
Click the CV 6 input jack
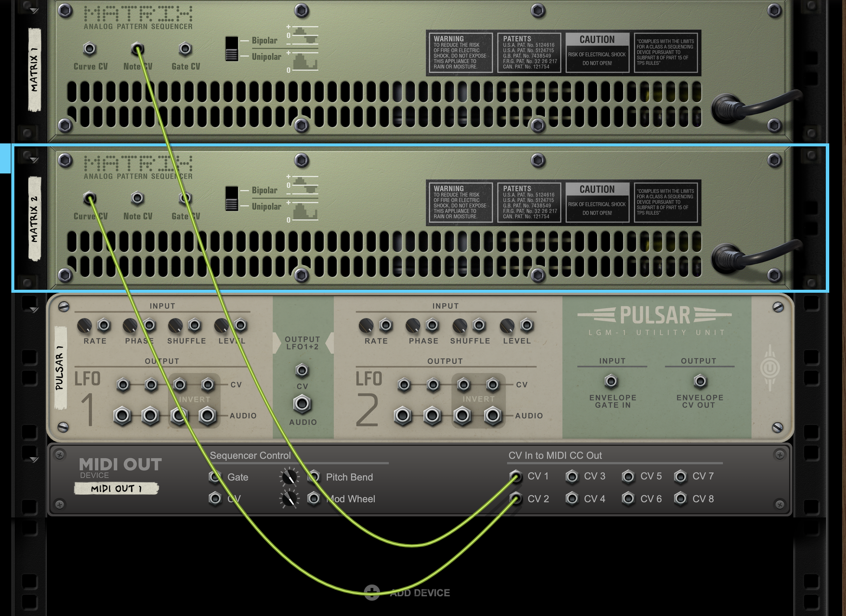tap(628, 499)
